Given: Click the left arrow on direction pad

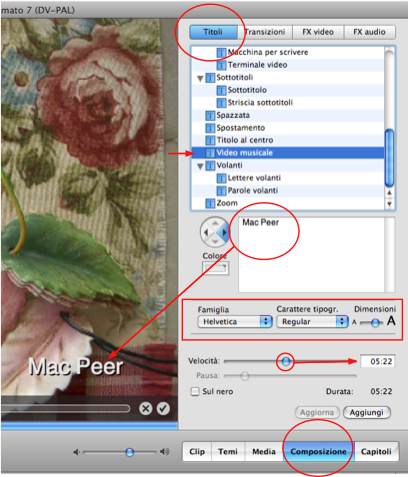Looking at the screenshot, I should [206, 232].
